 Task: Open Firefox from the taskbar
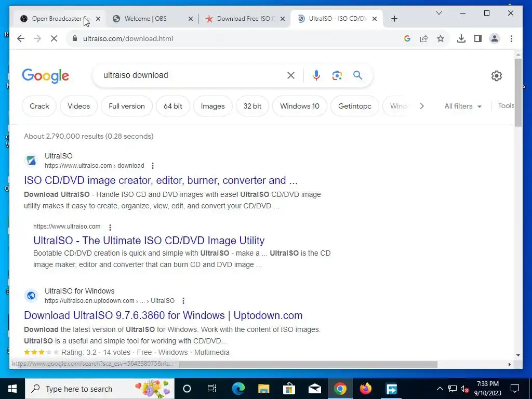365,389
